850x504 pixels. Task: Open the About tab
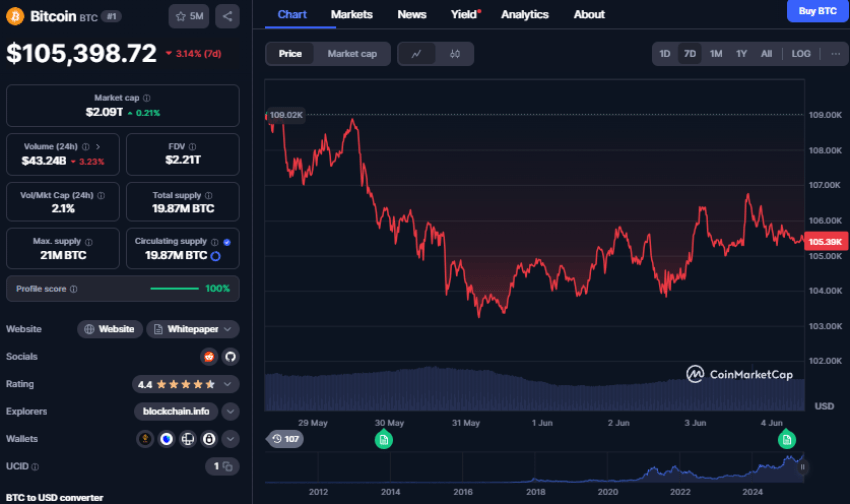pyautogui.click(x=589, y=15)
